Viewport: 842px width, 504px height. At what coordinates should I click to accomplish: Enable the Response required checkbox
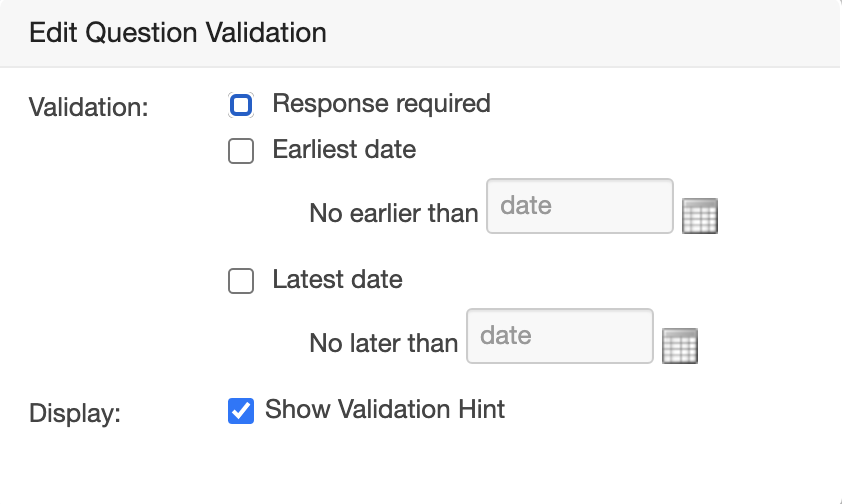tap(241, 105)
